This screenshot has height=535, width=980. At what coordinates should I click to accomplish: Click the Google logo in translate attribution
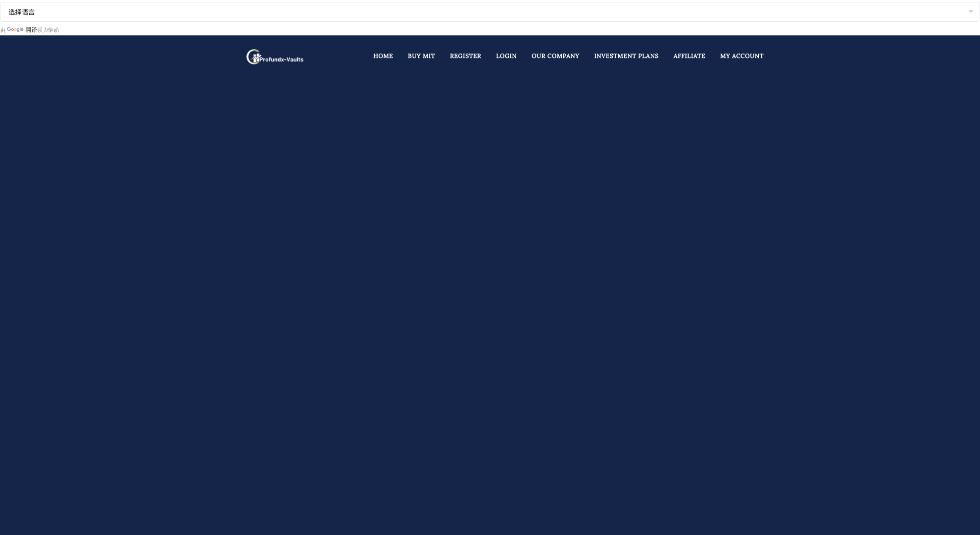coord(15,30)
